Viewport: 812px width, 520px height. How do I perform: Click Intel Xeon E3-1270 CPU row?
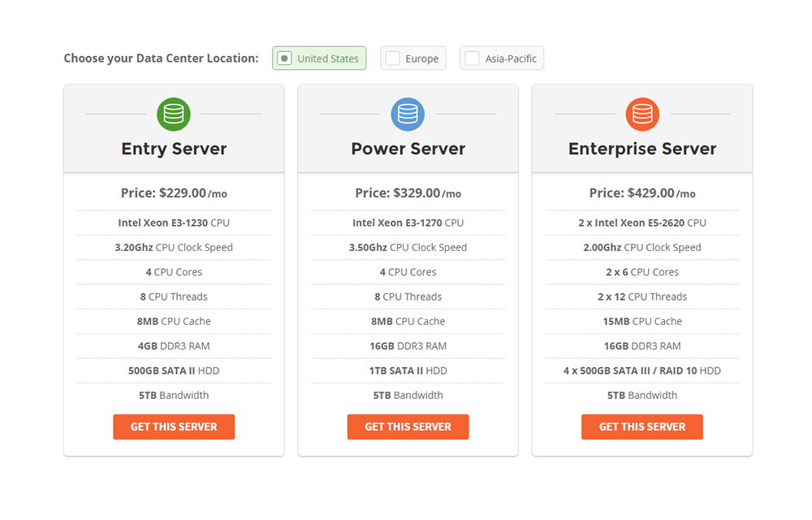tap(408, 223)
